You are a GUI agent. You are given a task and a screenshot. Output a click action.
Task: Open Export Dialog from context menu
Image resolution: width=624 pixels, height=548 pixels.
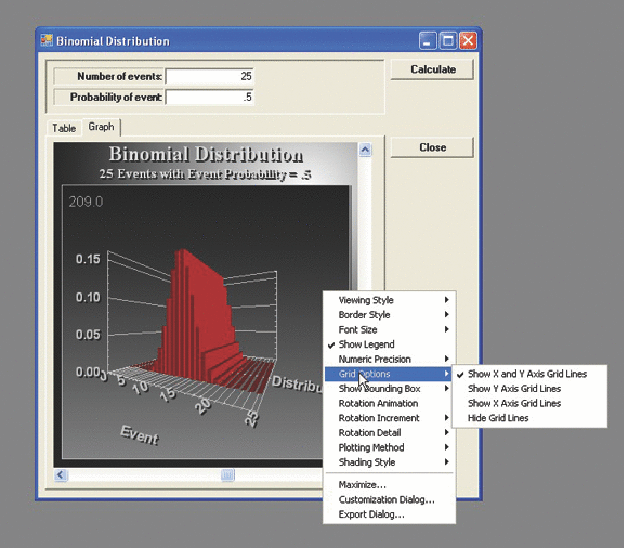tap(371, 514)
